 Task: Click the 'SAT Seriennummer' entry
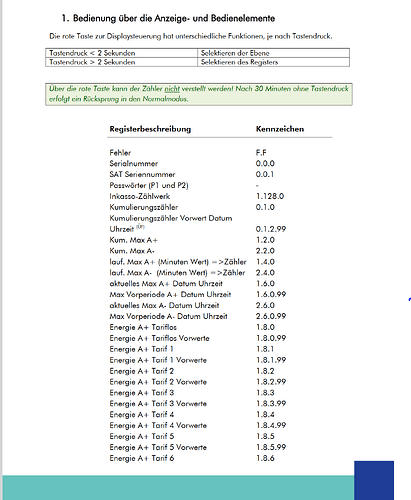pos(142,174)
